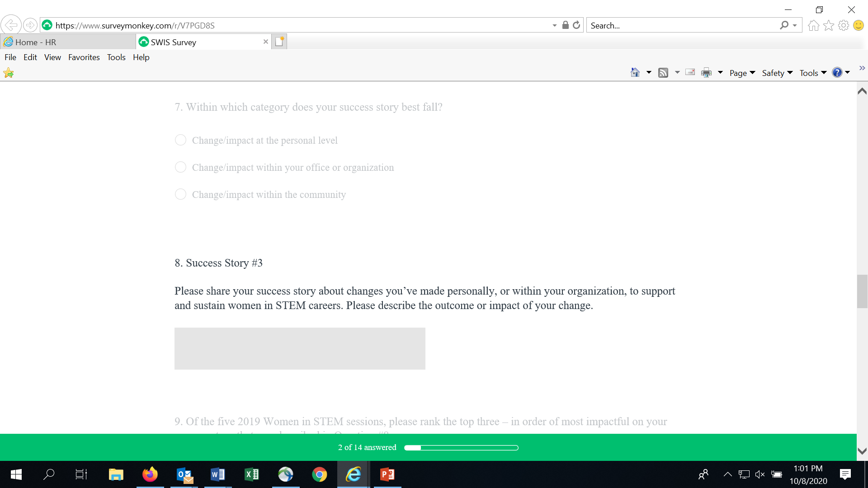
Task: Select Change/impact at the personal level
Action: [180, 140]
